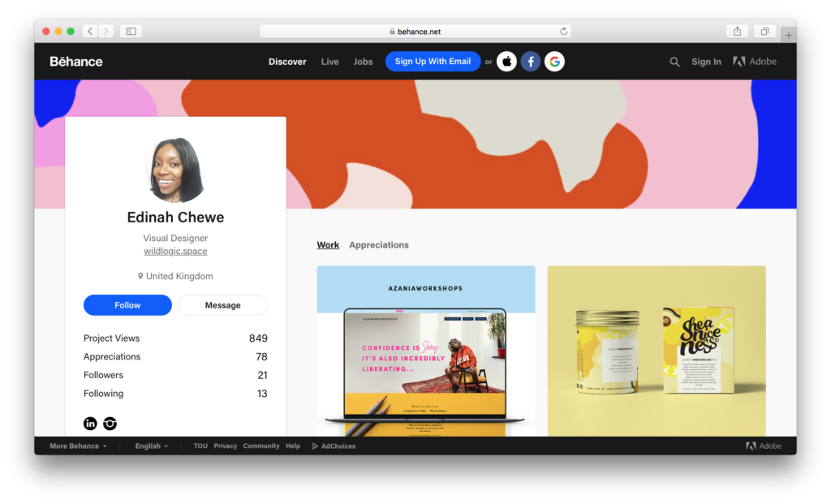Click the Safari share button
Image resolution: width=831 pixels, height=504 pixels.
(x=737, y=32)
